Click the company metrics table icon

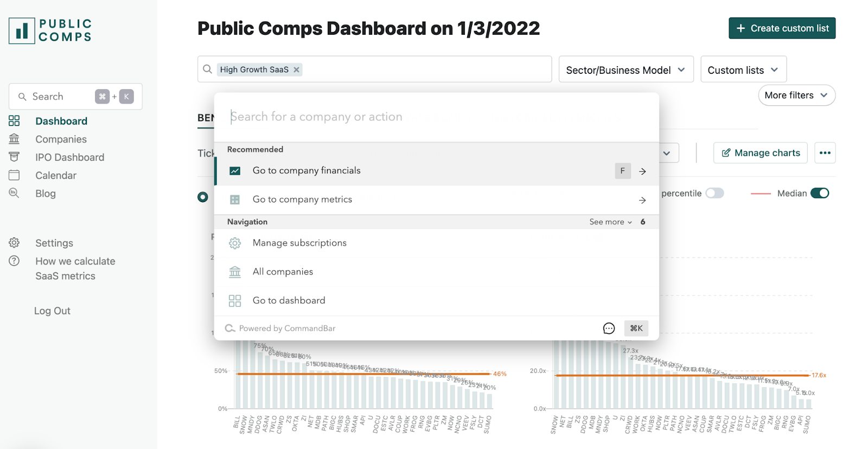pyautogui.click(x=235, y=200)
